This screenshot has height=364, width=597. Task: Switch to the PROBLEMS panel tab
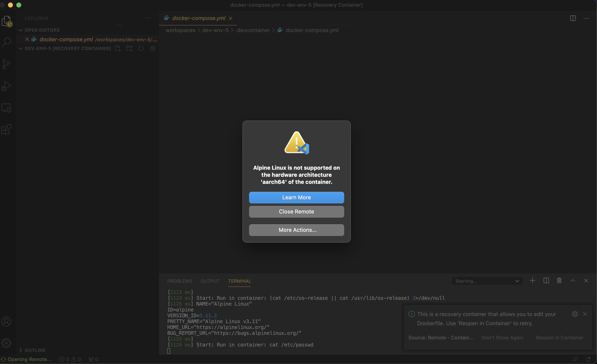[x=179, y=281]
